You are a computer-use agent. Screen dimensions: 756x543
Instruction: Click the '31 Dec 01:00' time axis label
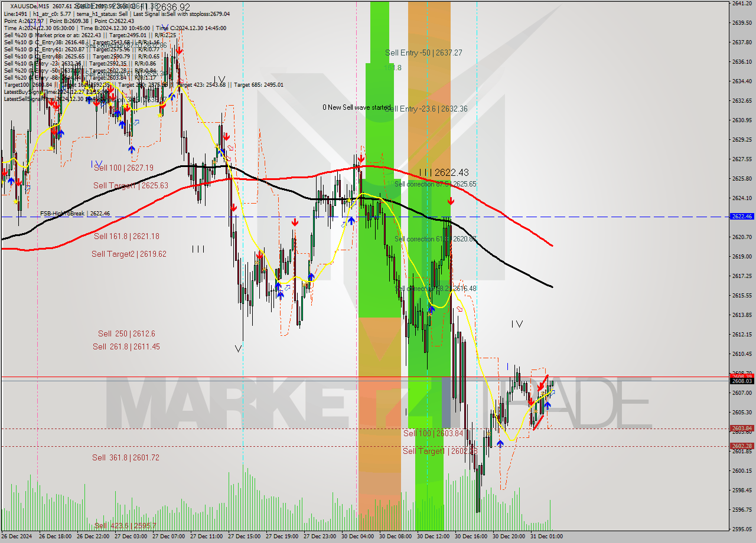[x=547, y=537]
